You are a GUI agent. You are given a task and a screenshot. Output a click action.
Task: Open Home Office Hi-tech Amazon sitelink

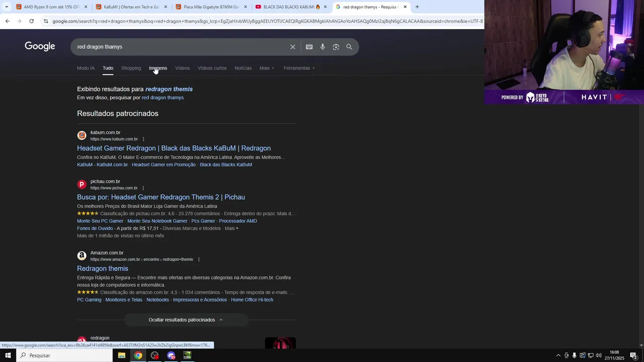[x=252, y=300]
